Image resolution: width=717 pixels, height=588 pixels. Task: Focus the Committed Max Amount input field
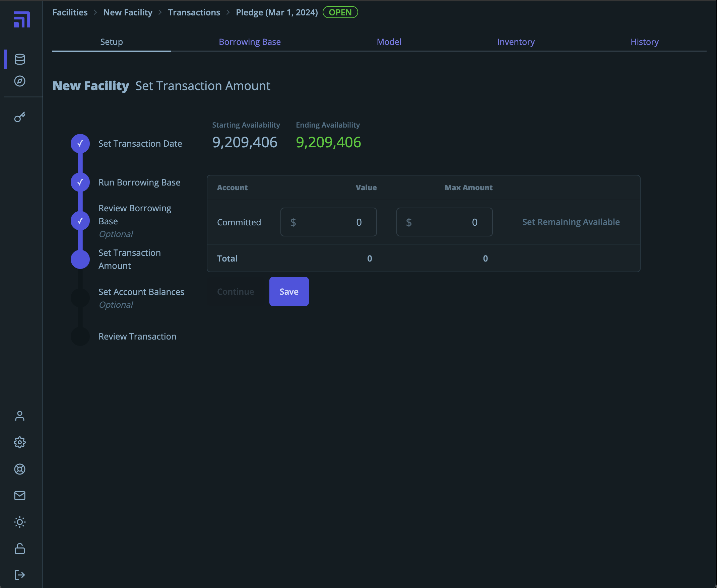[x=444, y=222]
